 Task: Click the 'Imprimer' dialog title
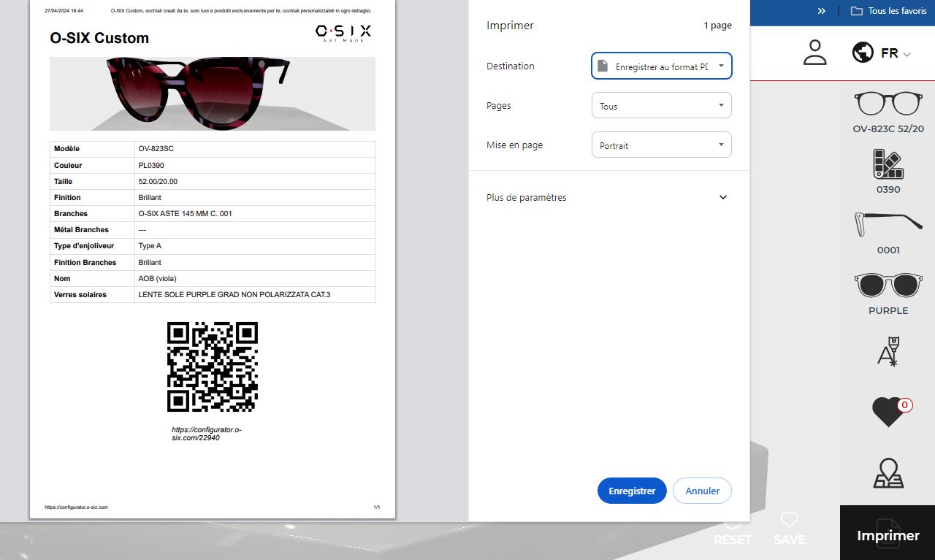[510, 26]
